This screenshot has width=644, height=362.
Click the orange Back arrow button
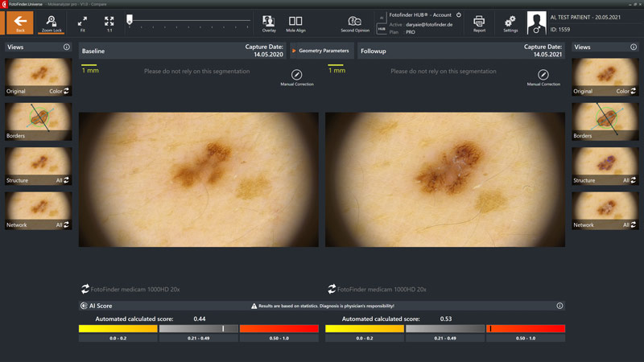pos(19,23)
